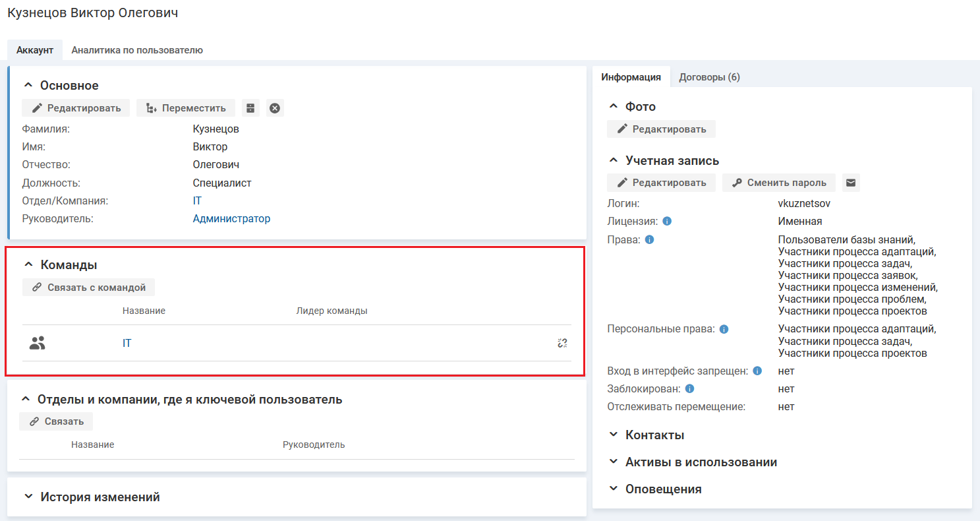Click info icon by Вход в интерфейс запрещен
The width and height of the screenshot is (980, 521).
757,371
